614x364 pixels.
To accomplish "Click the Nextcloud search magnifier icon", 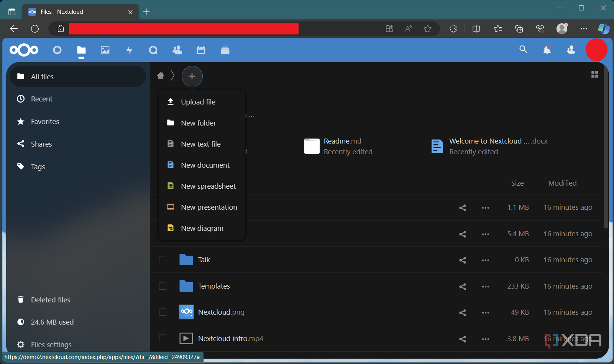I will (x=523, y=49).
